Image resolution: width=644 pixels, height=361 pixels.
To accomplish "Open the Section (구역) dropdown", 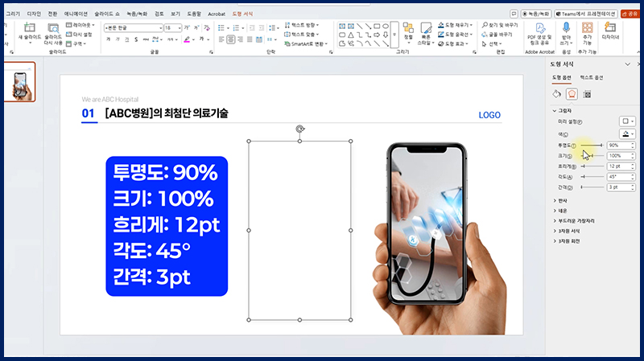I will click(x=76, y=43).
